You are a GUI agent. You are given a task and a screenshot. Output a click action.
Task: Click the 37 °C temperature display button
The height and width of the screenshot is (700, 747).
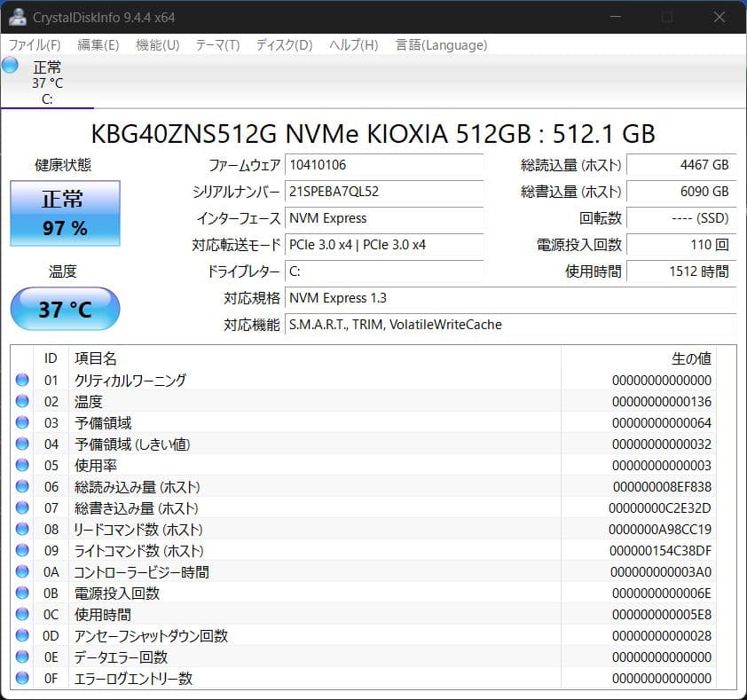point(64,309)
